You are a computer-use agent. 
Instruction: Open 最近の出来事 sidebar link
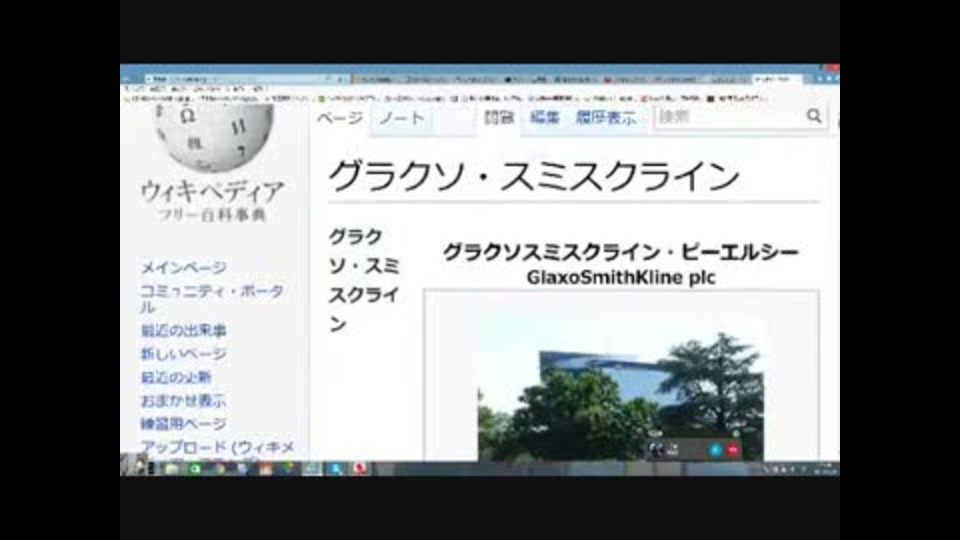[184, 331]
